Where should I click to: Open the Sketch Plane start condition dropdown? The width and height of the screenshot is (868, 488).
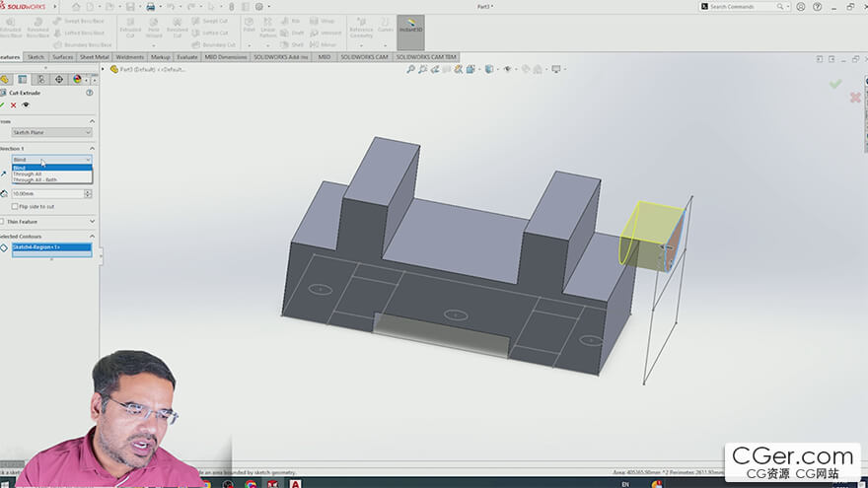[51, 132]
